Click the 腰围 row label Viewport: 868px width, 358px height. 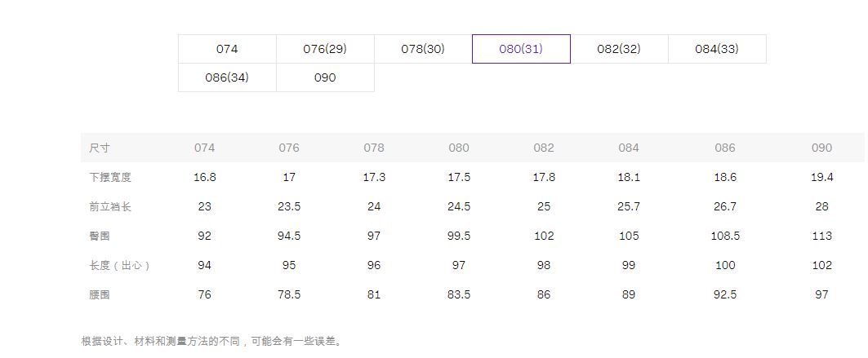click(100, 294)
